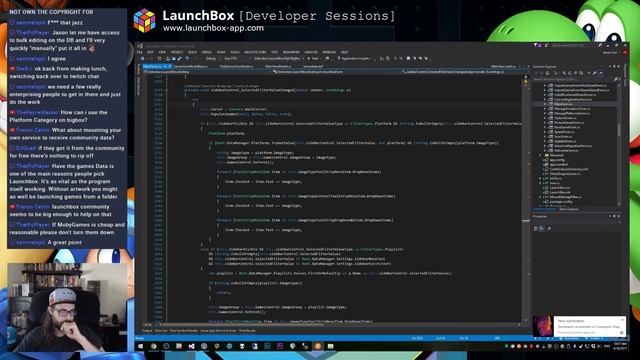Open the Application Insights toolbar button
The width and height of the screenshot is (640, 360).
[355, 58]
